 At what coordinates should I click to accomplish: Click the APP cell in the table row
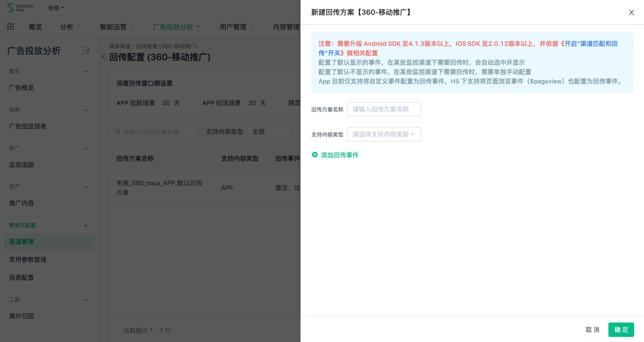coord(227,188)
